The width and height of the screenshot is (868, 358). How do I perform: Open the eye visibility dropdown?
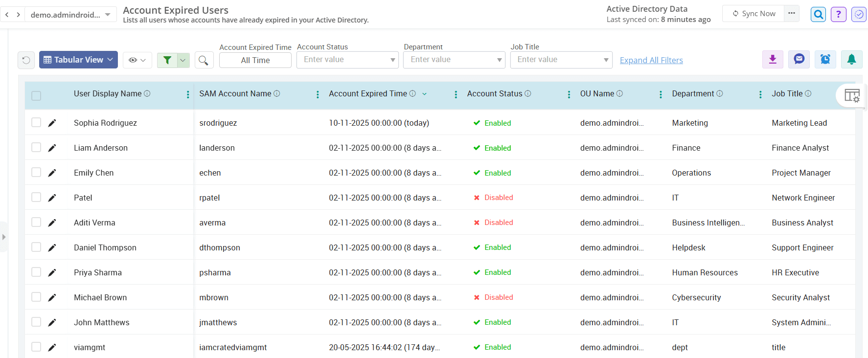[x=137, y=60]
